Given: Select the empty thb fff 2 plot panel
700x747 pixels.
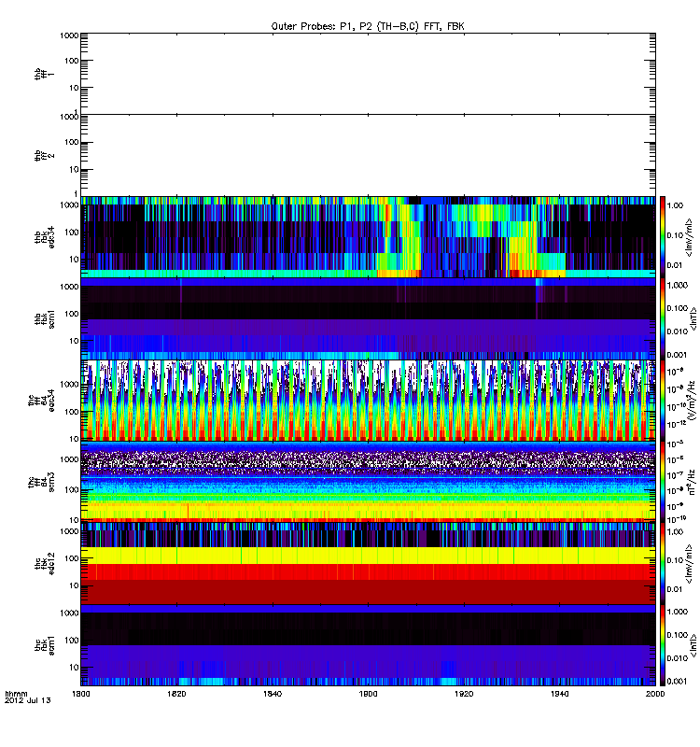Looking at the screenshot, I should (x=369, y=154).
